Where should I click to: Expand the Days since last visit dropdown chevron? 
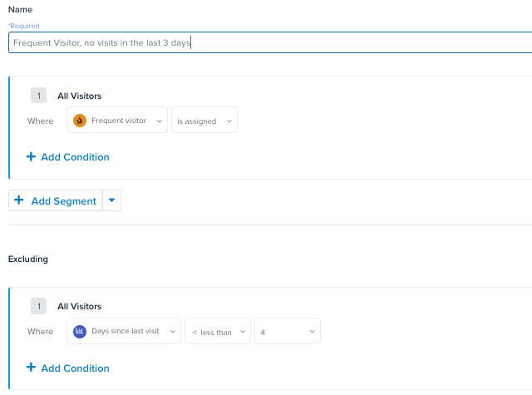[x=172, y=332]
